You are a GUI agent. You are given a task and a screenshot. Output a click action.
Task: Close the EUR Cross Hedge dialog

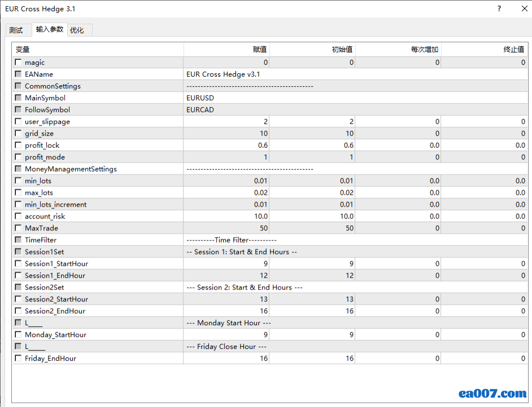(x=522, y=9)
